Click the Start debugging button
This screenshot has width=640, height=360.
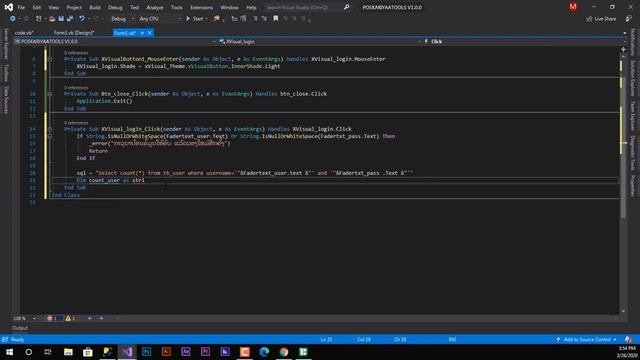tap(196, 19)
